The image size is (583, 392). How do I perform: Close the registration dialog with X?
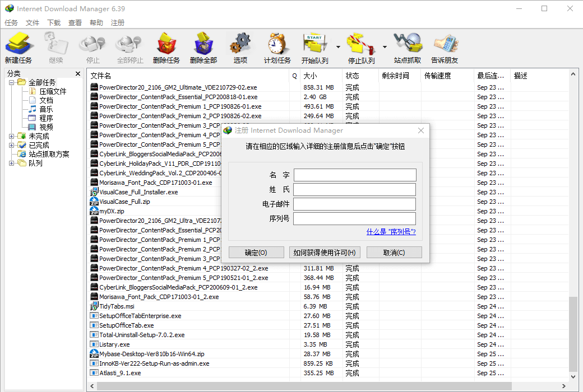click(x=421, y=130)
